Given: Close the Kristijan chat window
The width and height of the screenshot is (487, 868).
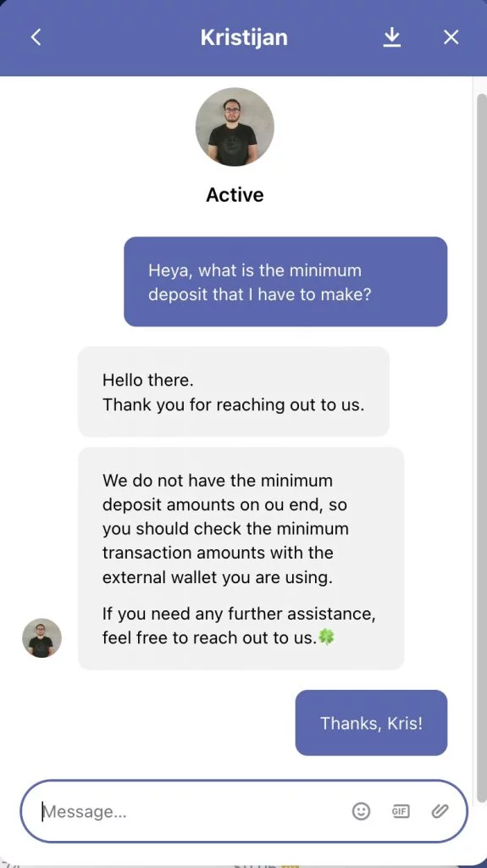Looking at the screenshot, I should (451, 37).
